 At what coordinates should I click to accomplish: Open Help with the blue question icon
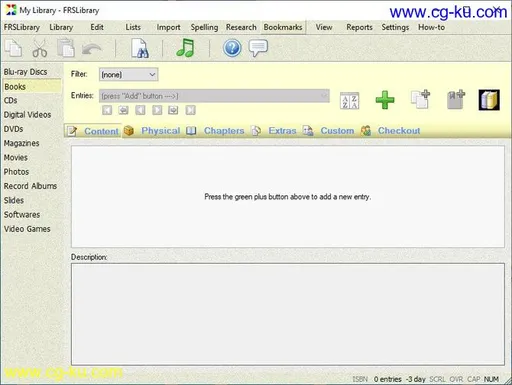tap(232, 48)
